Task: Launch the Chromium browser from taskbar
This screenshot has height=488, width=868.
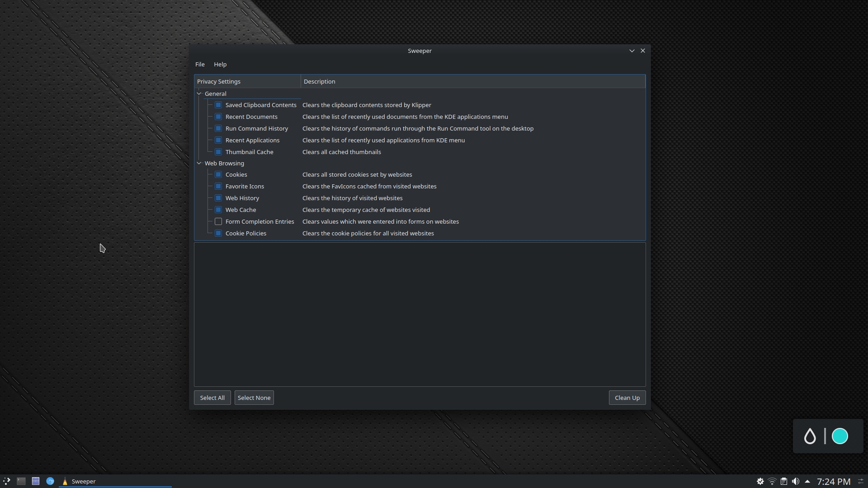Action: tap(50, 481)
